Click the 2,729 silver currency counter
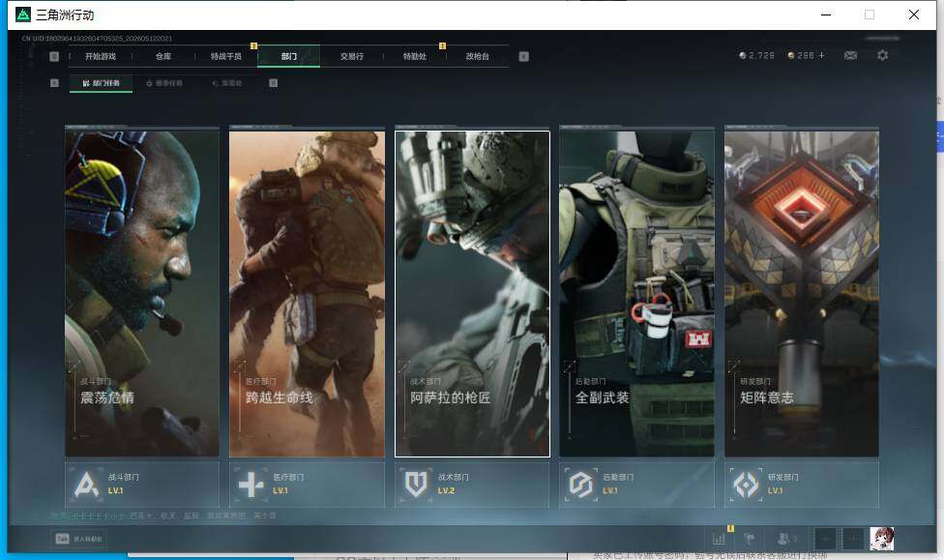 click(756, 55)
